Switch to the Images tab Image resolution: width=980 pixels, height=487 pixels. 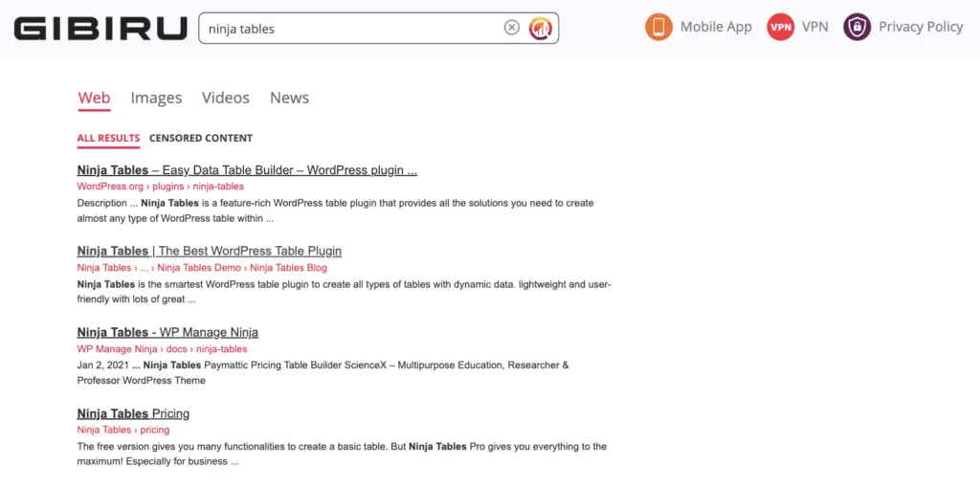coord(156,99)
